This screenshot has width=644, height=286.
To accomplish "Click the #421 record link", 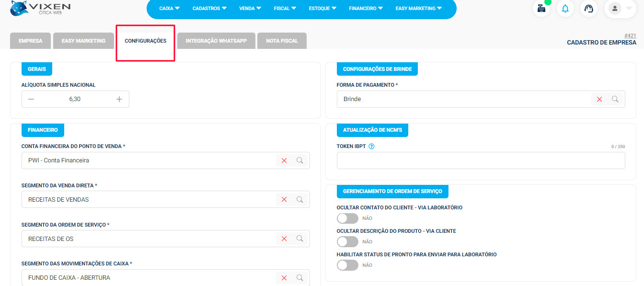I will tap(630, 35).
